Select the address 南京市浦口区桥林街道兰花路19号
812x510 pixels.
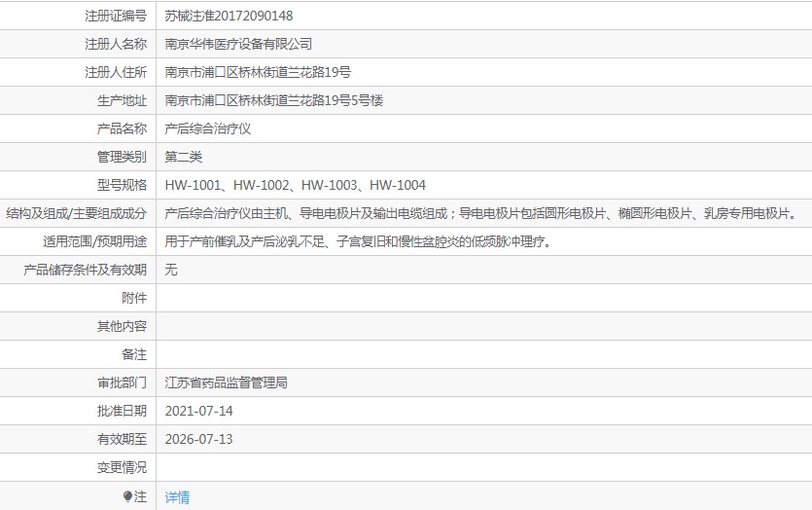point(258,72)
